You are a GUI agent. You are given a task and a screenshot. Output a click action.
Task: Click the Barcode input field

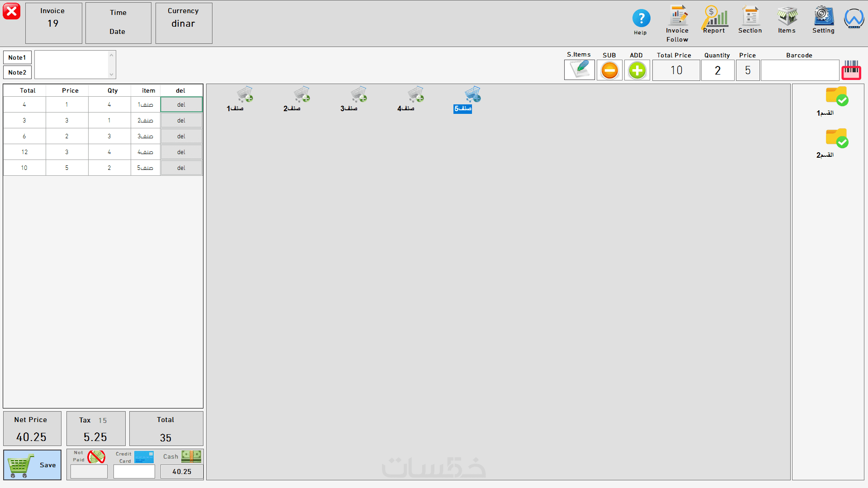pos(799,70)
